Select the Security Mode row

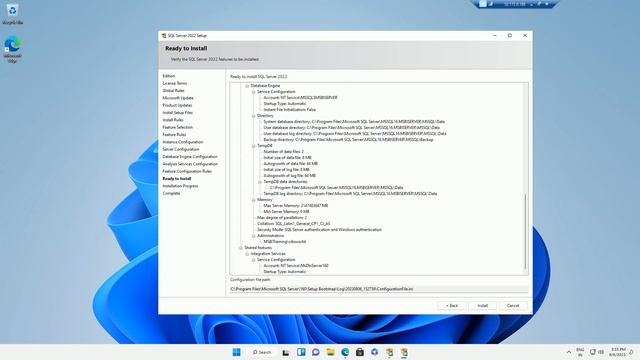pyautogui.click(x=319, y=230)
